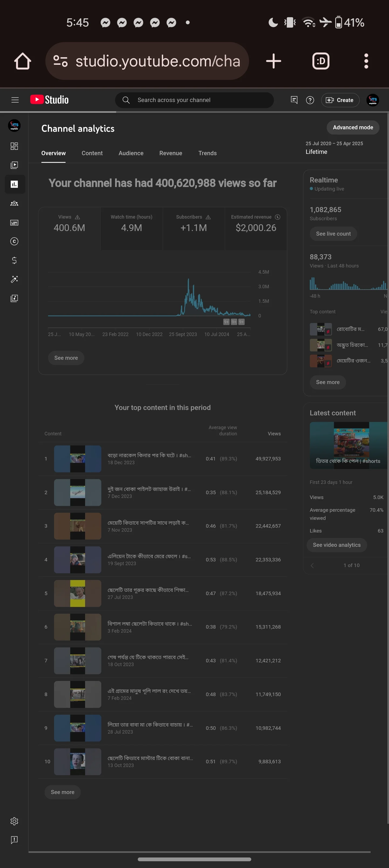Open video row dated 28 Jul 2023
This screenshot has height=868, width=389.
click(163, 728)
